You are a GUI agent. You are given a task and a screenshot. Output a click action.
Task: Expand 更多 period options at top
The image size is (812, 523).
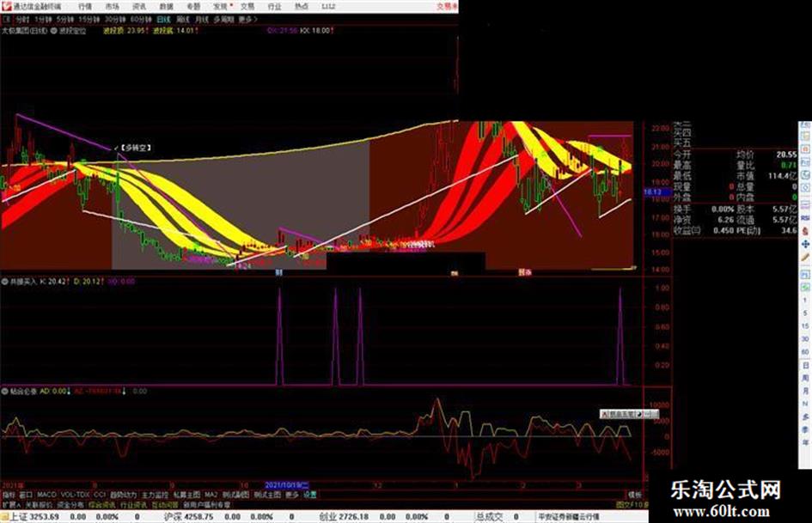point(247,19)
